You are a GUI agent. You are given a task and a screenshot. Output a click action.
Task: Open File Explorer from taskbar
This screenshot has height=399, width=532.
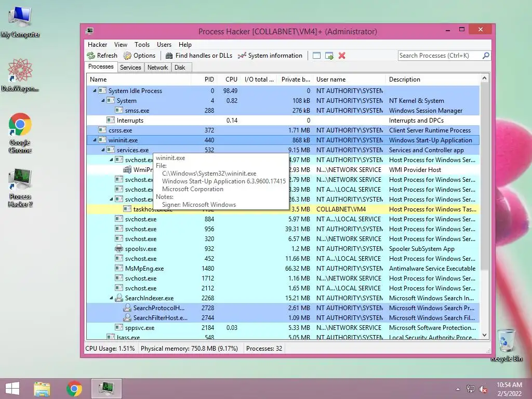coord(42,389)
